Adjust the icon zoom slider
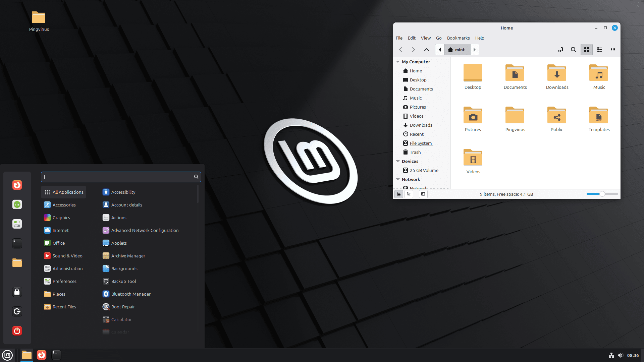 point(602,194)
